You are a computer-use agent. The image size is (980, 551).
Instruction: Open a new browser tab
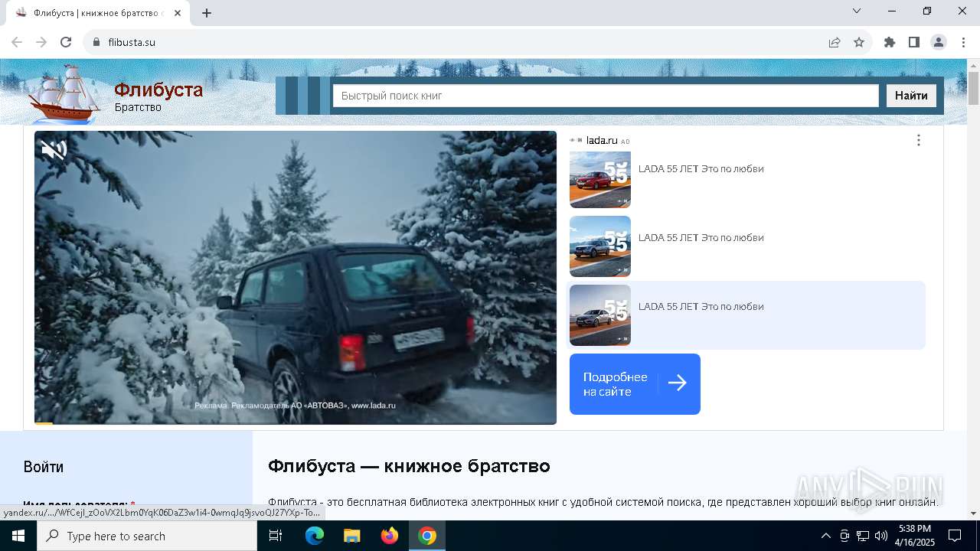coord(207,13)
